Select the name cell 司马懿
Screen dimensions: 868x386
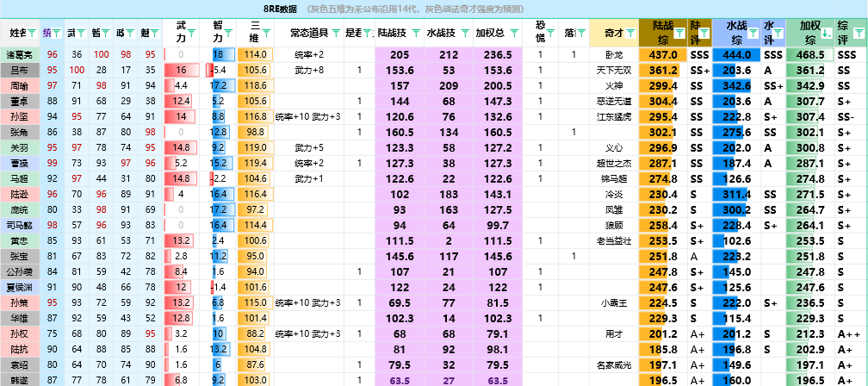click(x=20, y=226)
